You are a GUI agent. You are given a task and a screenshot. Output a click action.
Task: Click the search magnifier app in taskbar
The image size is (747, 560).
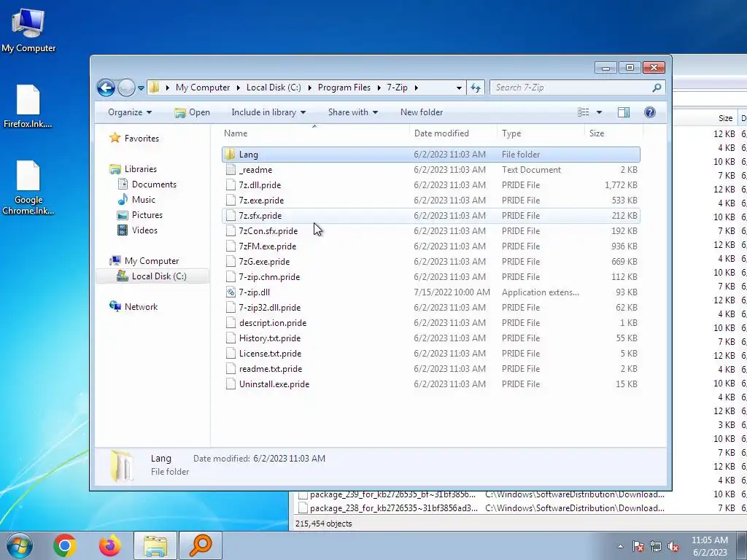click(201, 545)
